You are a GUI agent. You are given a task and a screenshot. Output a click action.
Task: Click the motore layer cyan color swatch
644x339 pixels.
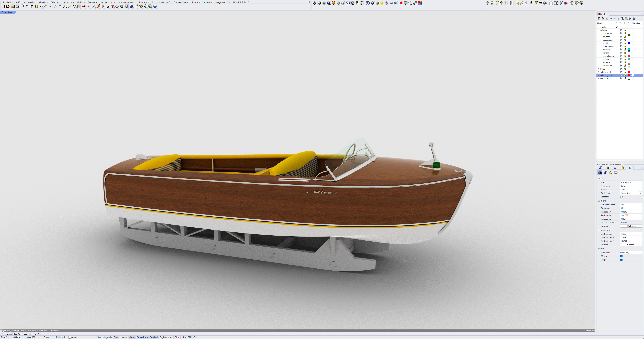[629, 50]
